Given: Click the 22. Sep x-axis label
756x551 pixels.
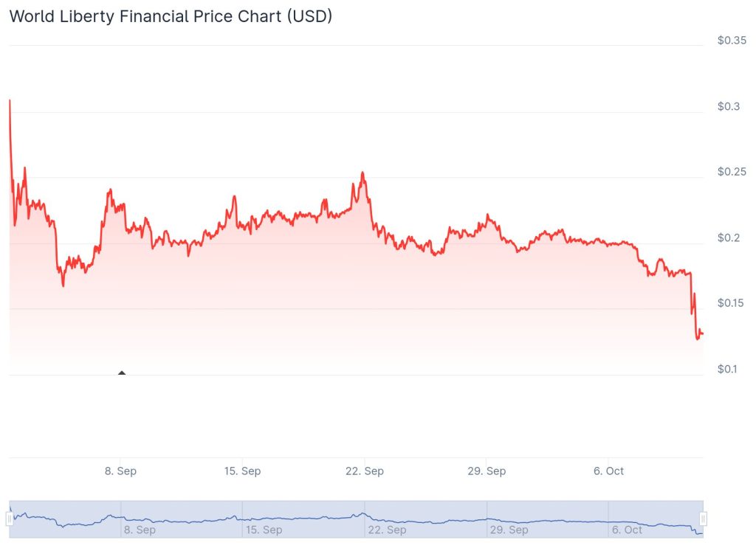Looking at the screenshot, I should (364, 471).
